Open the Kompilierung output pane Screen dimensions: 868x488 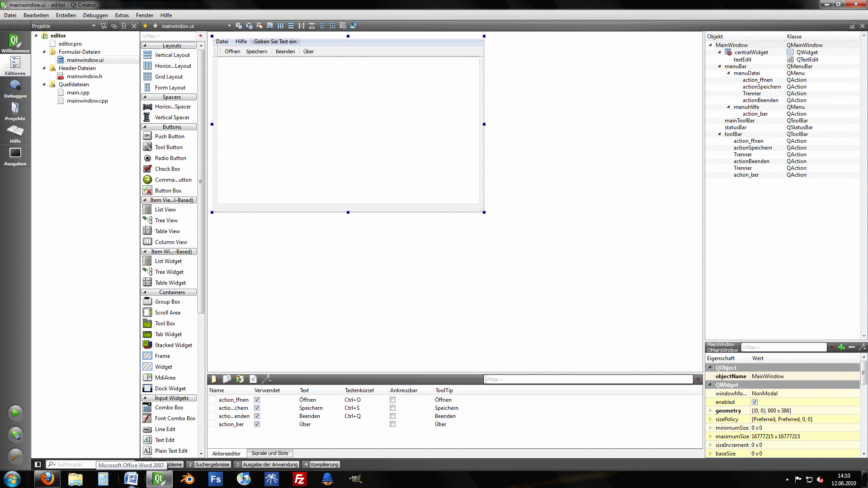tap(324, 465)
